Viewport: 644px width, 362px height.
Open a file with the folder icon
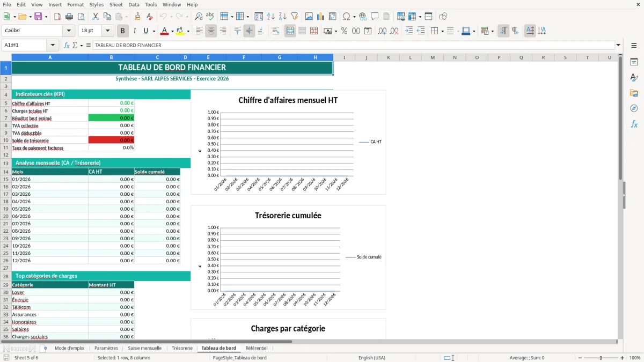(x=21, y=17)
